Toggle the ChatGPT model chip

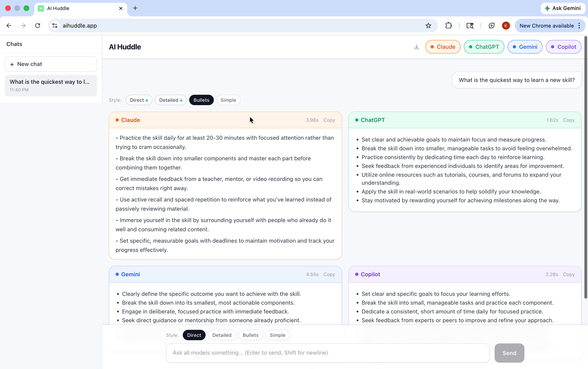click(x=484, y=47)
